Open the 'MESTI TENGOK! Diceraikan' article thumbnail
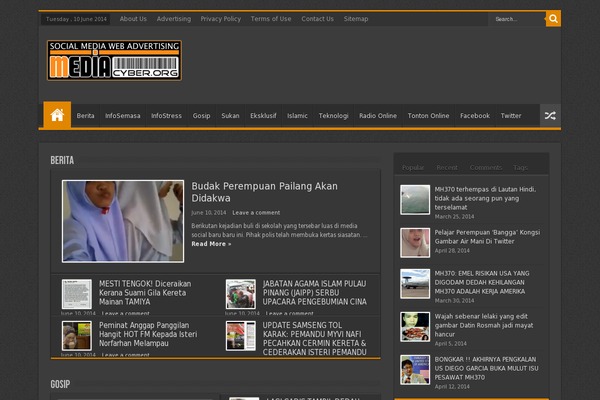This screenshot has height=400, width=600. click(77, 294)
